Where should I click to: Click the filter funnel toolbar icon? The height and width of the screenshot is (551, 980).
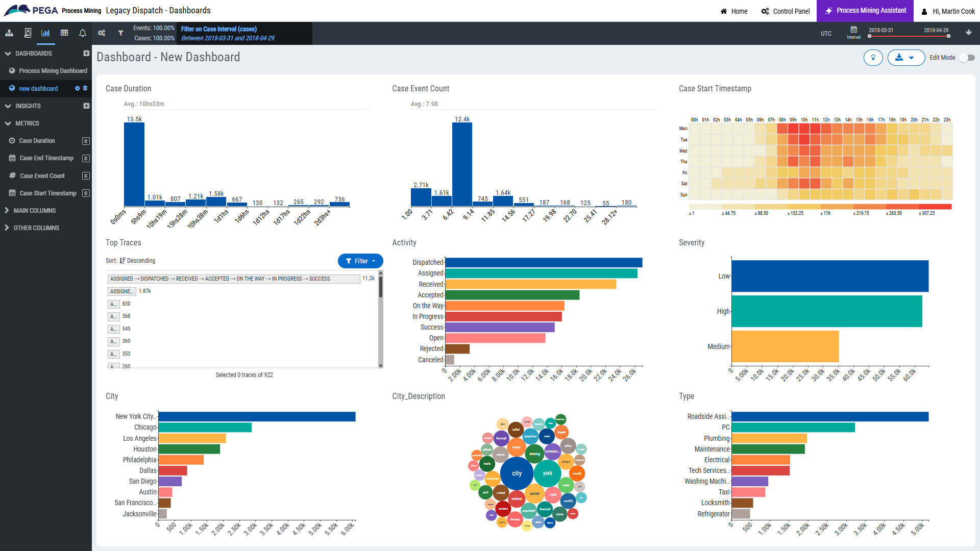pos(120,33)
